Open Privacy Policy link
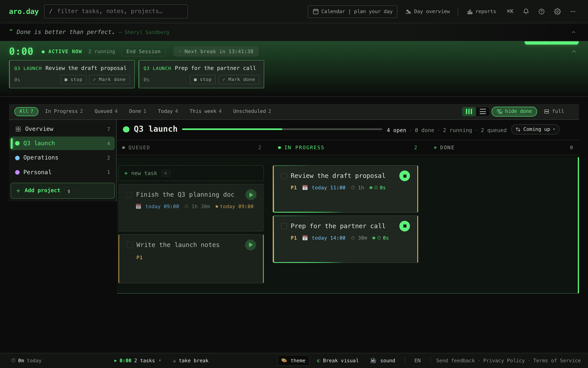This screenshot has height=368, width=588. click(x=504, y=360)
